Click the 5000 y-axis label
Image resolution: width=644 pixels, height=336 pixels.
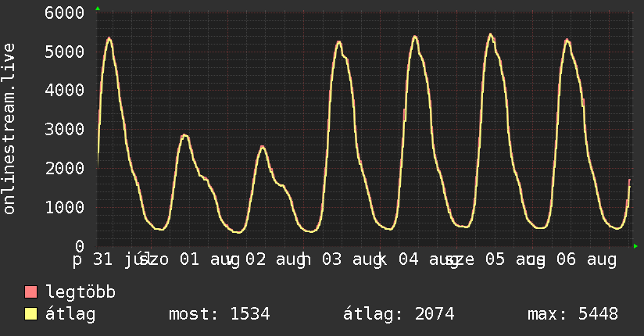click(65, 52)
